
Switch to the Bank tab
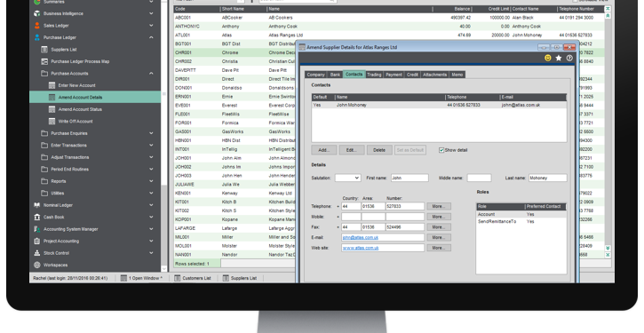click(x=335, y=75)
